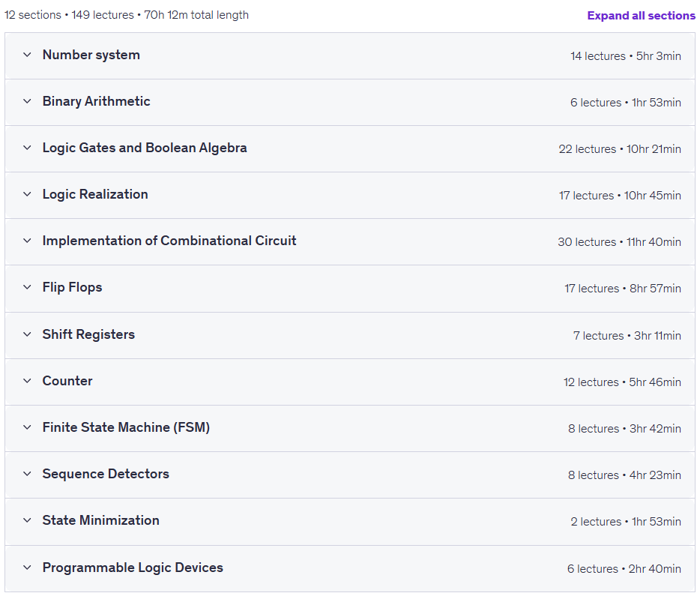
Task: Expand the Number system section chevron
Action: pyautogui.click(x=27, y=55)
